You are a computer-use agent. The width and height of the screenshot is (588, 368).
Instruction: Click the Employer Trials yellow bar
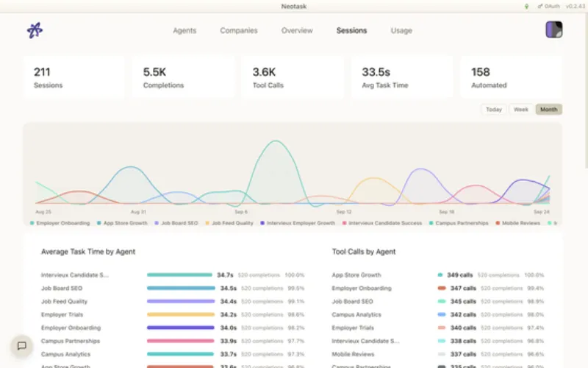181,314
